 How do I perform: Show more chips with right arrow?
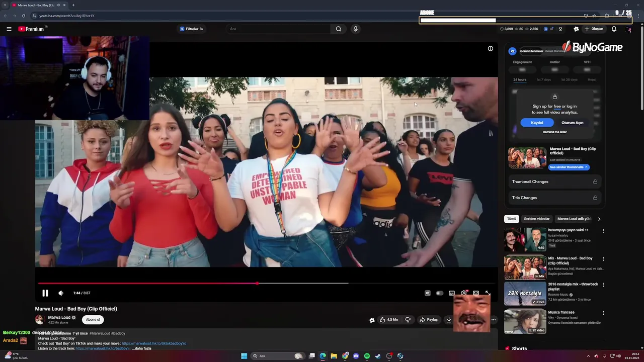[x=599, y=219]
